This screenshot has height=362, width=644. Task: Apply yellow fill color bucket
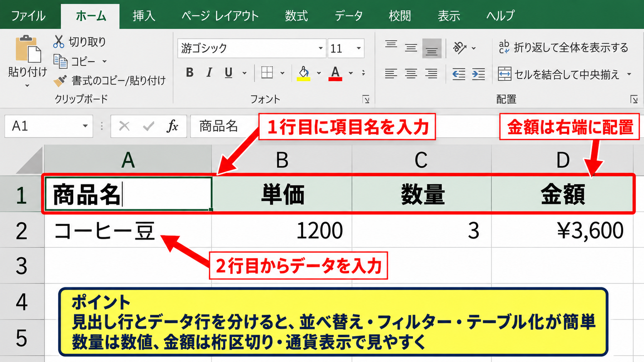tap(304, 73)
